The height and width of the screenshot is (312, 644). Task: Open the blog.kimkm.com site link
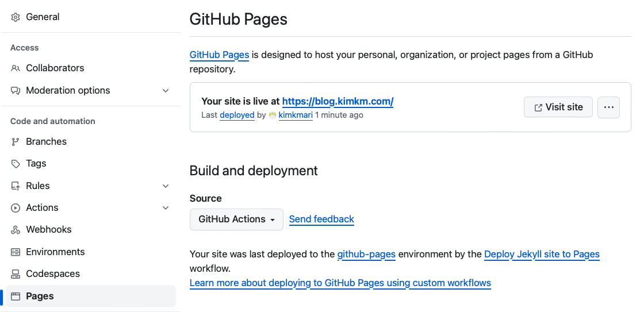click(338, 102)
